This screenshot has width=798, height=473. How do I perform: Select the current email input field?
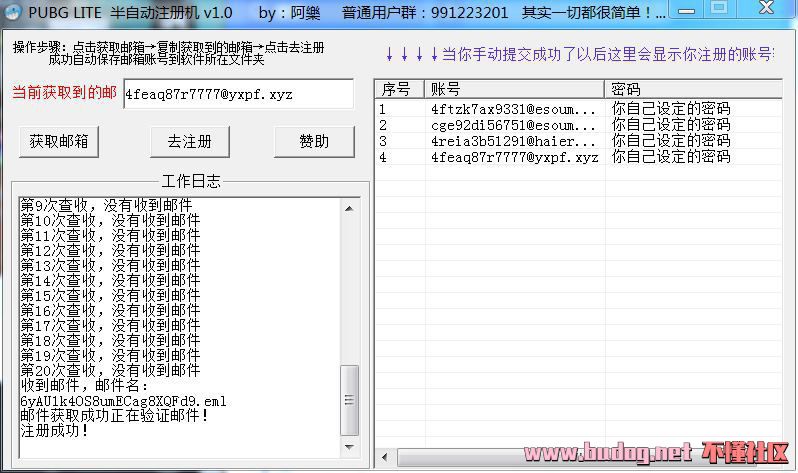coord(238,94)
